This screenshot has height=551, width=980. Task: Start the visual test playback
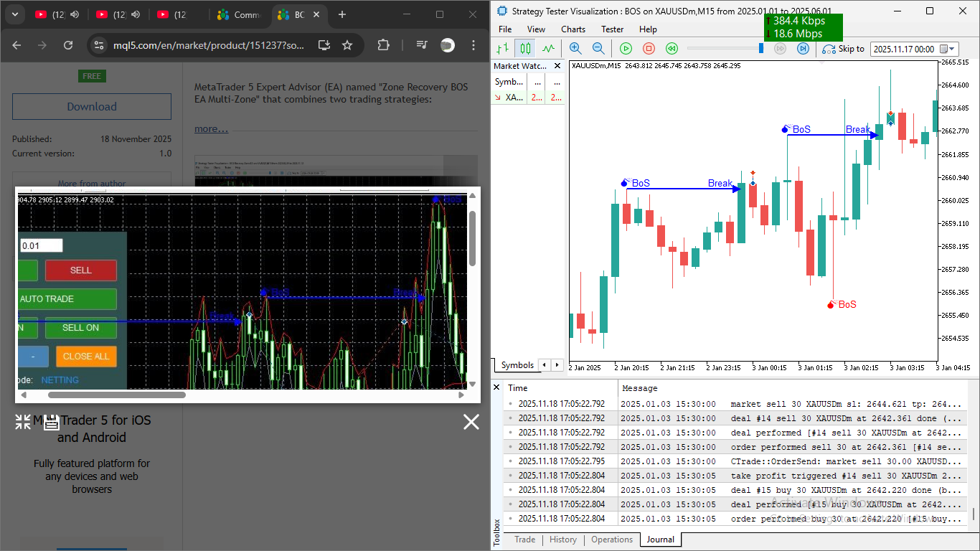coord(626,49)
